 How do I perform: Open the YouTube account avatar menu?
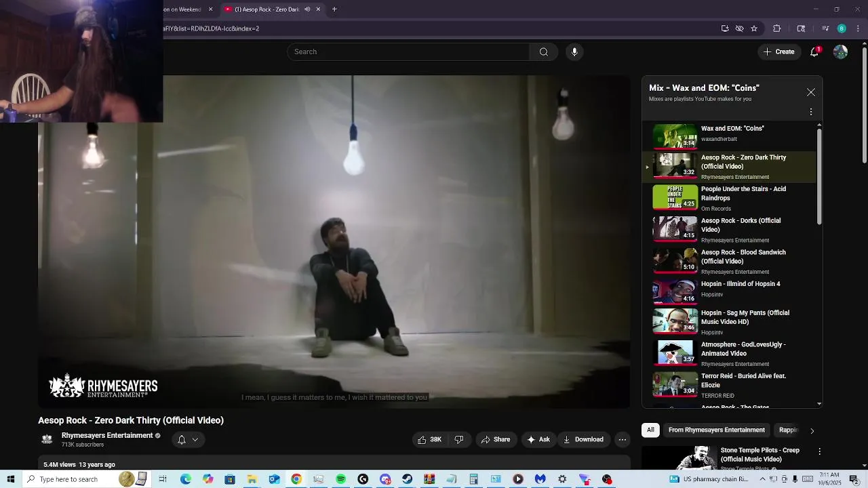click(x=840, y=52)
